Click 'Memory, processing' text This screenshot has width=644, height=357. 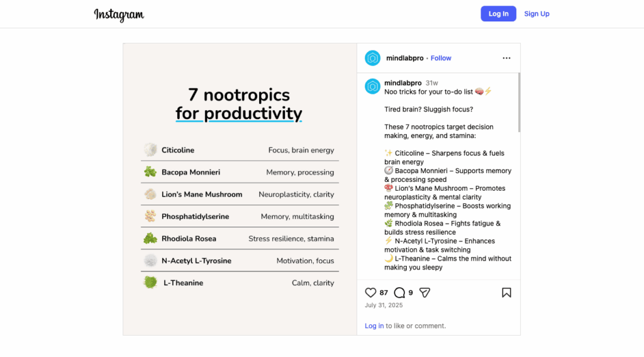click(x=300, y=173)
